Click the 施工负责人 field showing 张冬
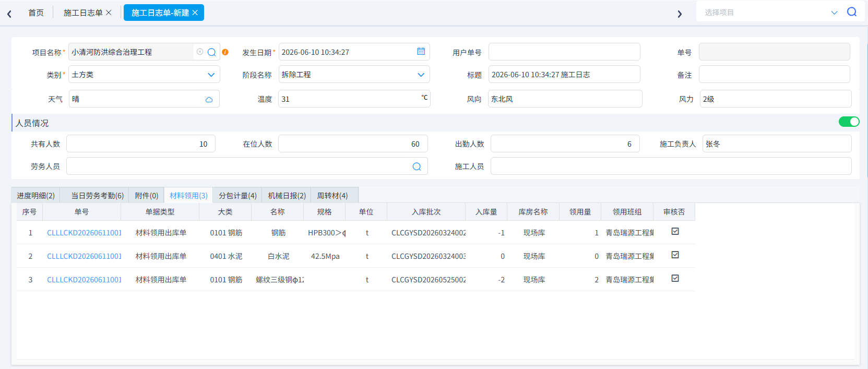Image resolution: width=868 pixels, height=369 pixels. tap(777, 144)
